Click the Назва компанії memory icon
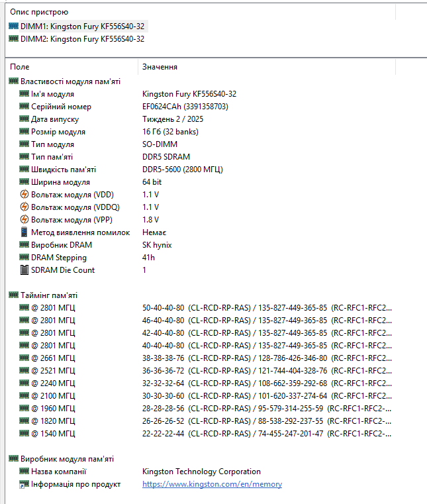 click(24, 472)
